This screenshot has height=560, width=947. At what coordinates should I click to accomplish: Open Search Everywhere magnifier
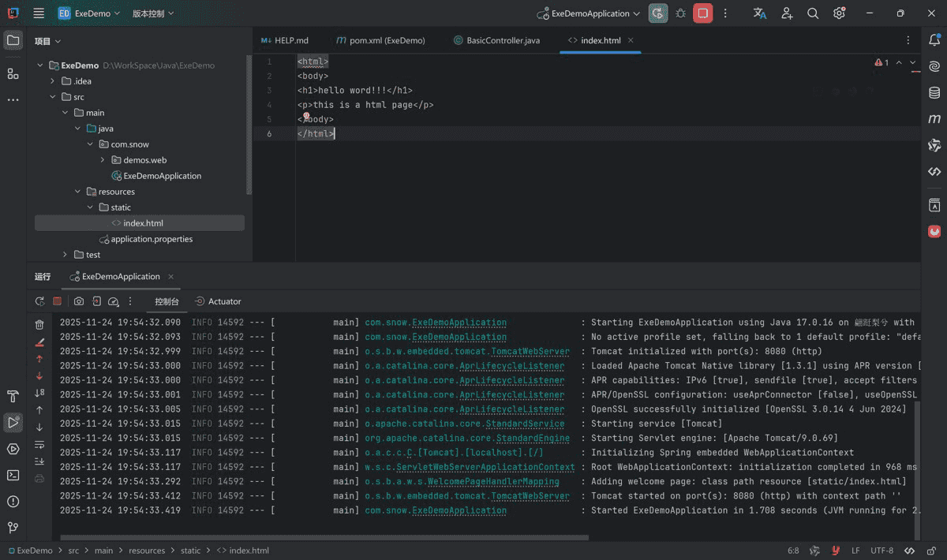coord(813,13)
